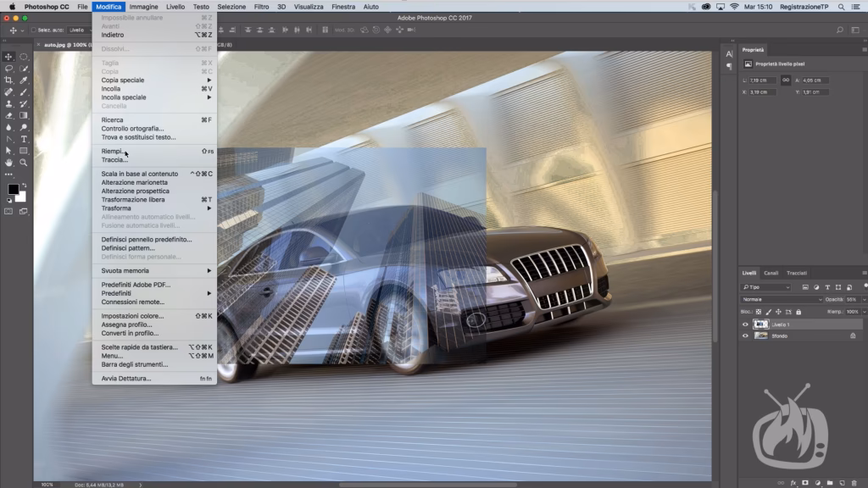The image size is (868, 488).
Task: Click the link width and height icon
Action: (786, 80)
